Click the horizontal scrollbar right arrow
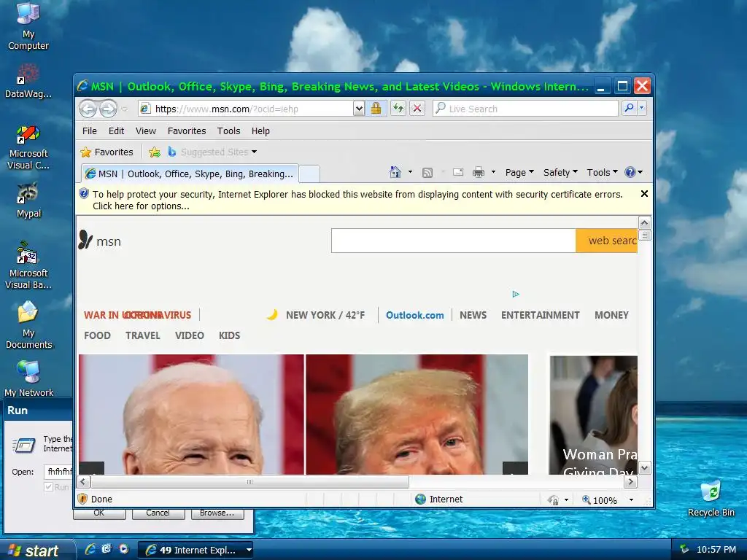The height and width of the screenshot is (560, 747). (630, 482)
